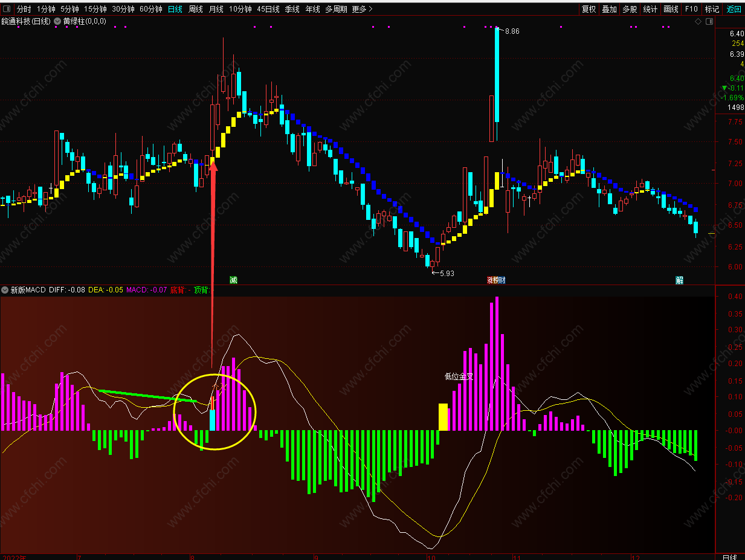Image resolution: width=745 pixels, height=560 pixels.
Task: Click the 画线 draw-line button
Action: point(671,9)
